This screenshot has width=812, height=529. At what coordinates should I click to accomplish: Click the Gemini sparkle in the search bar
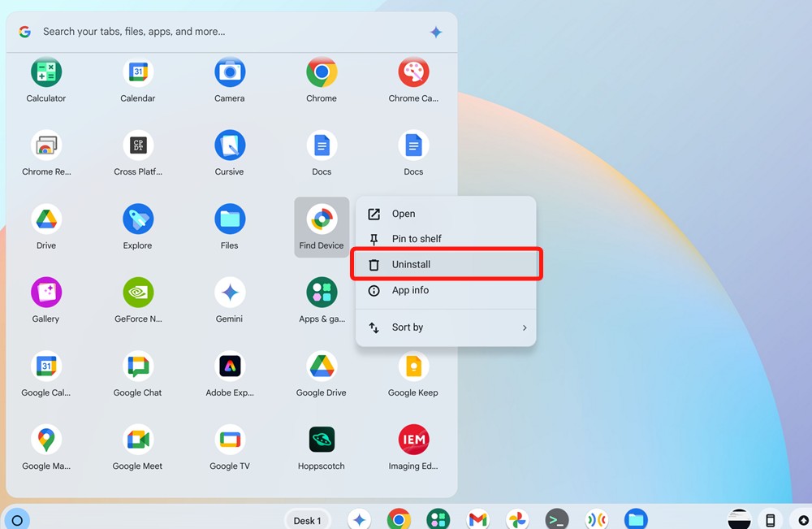click(436, 33)
